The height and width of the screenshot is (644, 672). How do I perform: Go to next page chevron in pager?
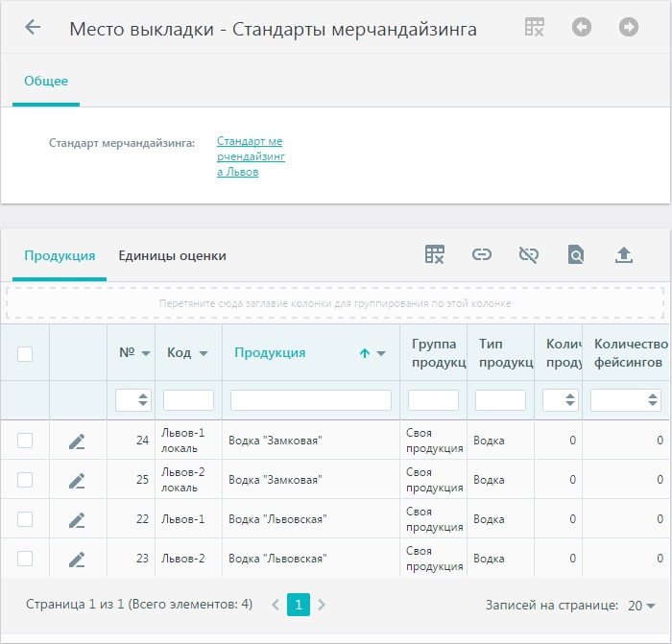(322, 605)
